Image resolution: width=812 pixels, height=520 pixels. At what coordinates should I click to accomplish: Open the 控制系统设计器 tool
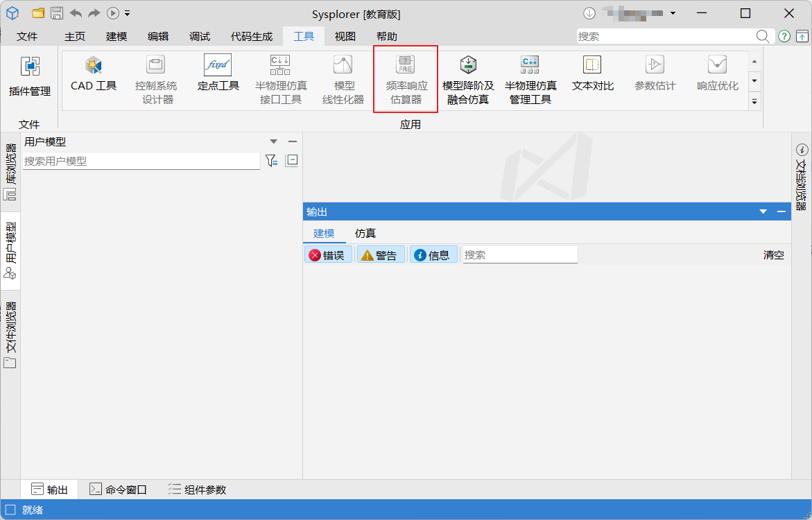[x=156, y=80]
